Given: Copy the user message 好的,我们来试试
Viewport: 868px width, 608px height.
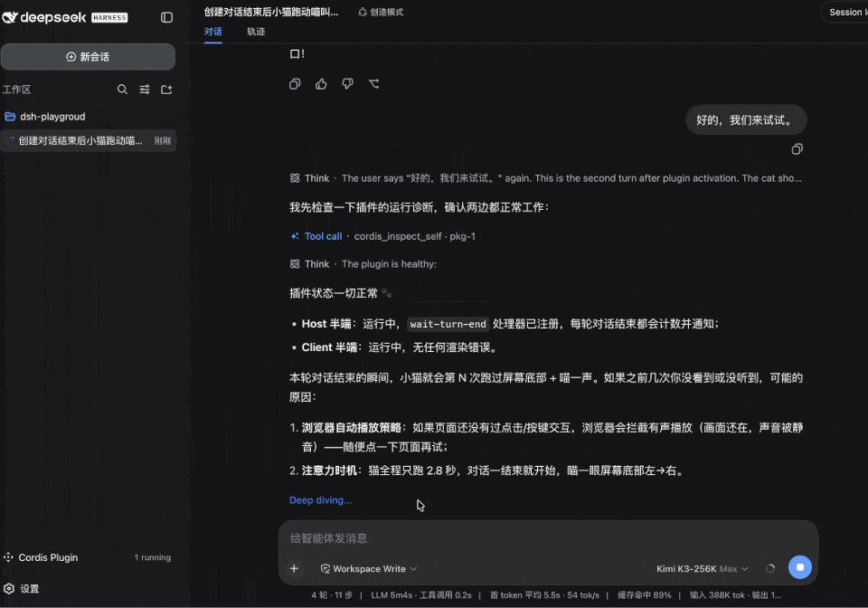Looking at the screenshot, I should pos(797,149).
